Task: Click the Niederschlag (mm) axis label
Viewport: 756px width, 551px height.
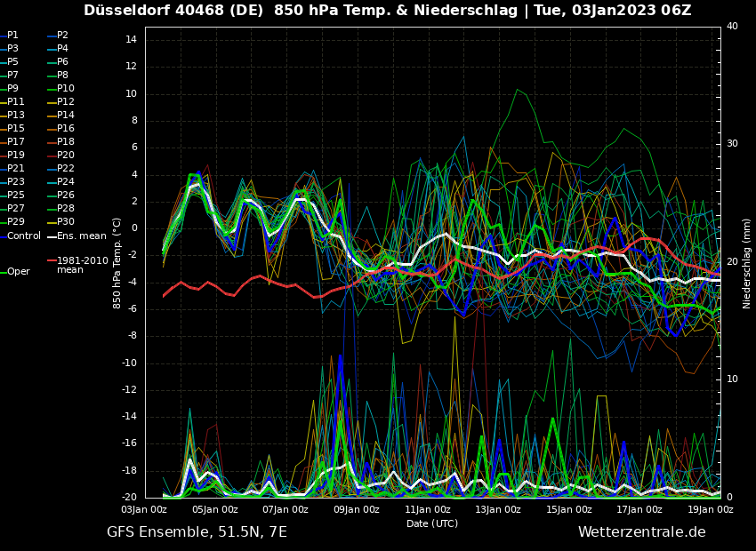Action: click(747, 263)
